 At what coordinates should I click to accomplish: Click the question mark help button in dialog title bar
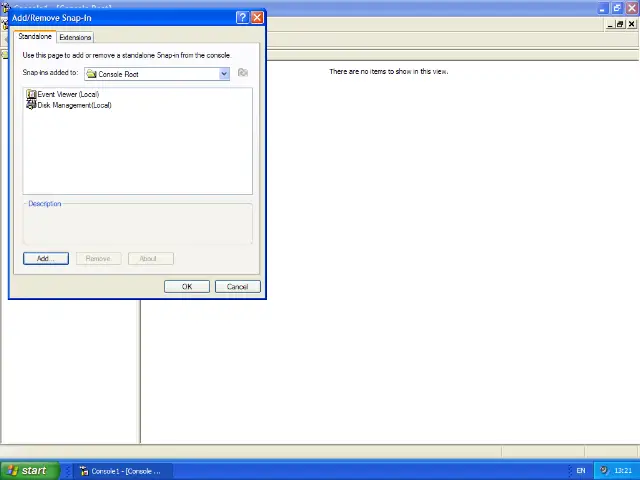[242, 18]
